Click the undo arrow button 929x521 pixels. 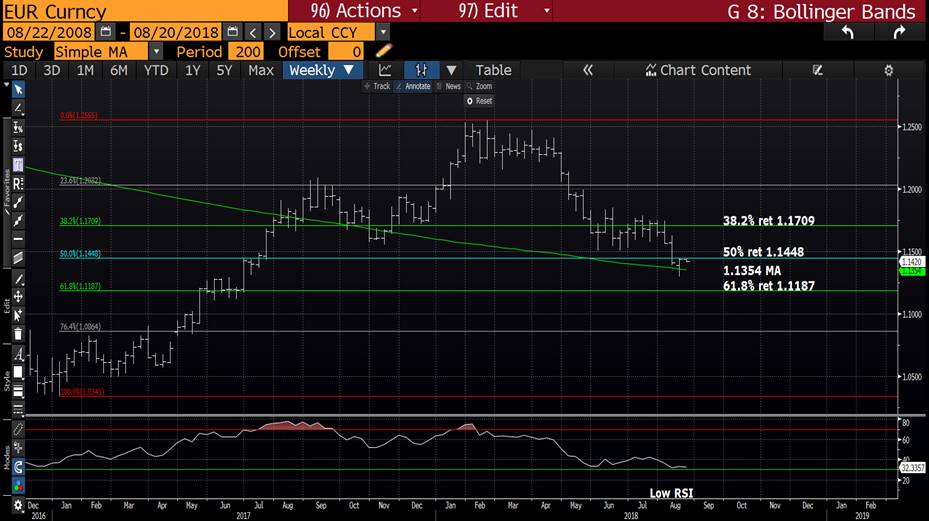(x=848, y=32)
